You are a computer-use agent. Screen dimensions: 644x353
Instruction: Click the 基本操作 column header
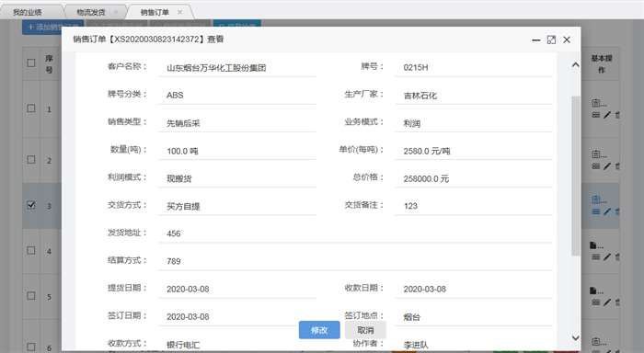click(x=602, y=64)
